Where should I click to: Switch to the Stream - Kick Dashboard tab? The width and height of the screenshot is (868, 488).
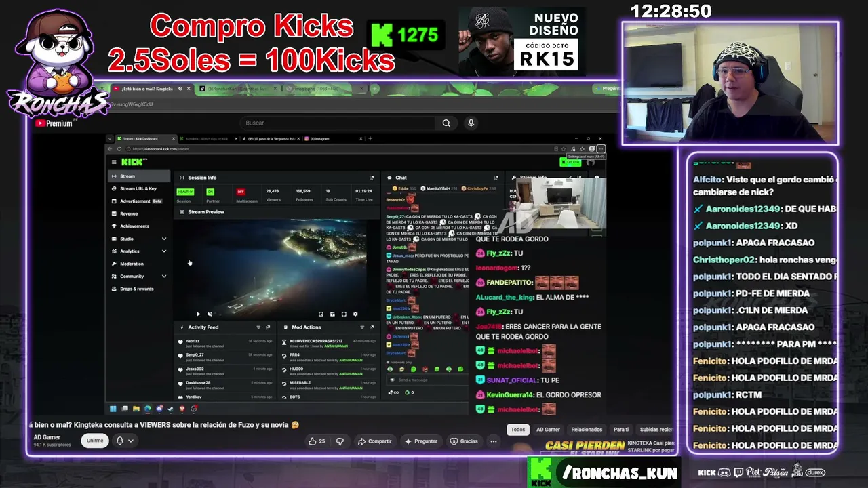coord(144,138)
